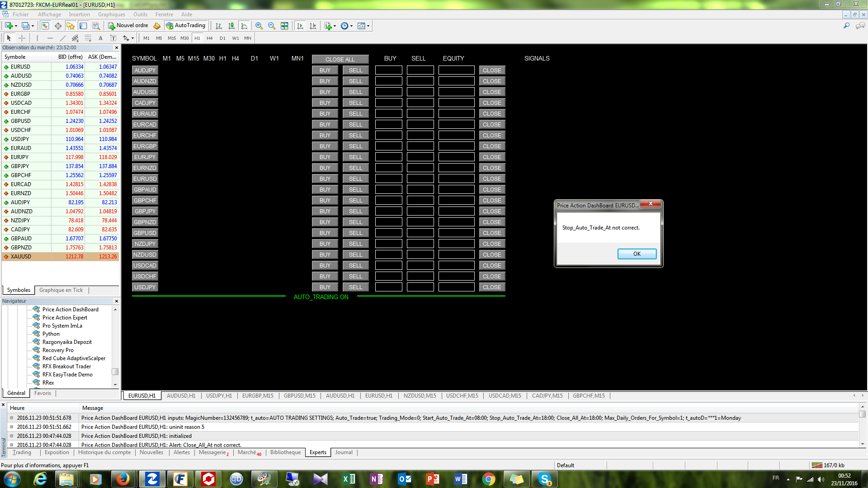Open Firefox from the taskbar

point(123,479)
